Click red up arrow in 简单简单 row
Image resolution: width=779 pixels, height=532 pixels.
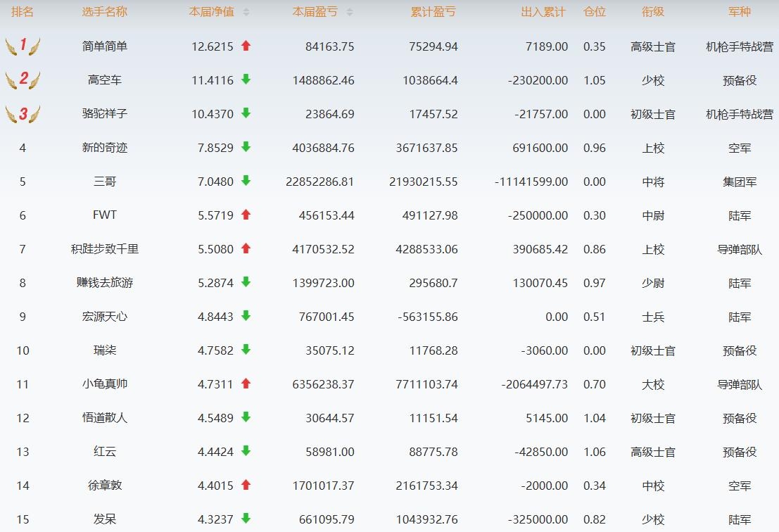click(246, 46)
